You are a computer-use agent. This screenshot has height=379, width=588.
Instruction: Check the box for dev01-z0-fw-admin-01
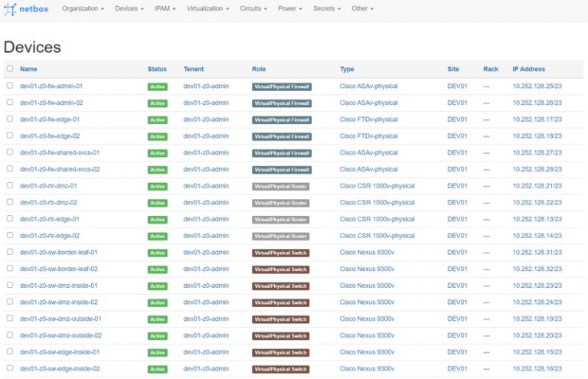(x=10, y=87)
